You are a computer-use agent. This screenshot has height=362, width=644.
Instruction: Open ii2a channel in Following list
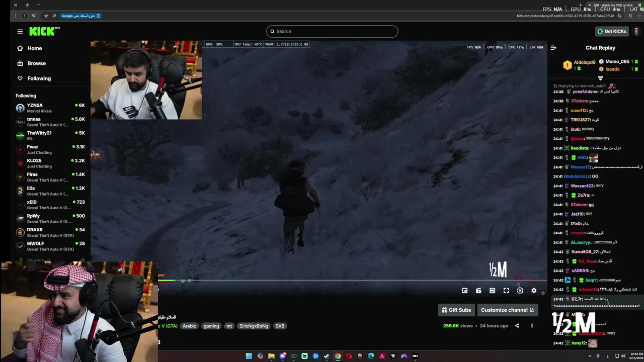tap(50, 191)
